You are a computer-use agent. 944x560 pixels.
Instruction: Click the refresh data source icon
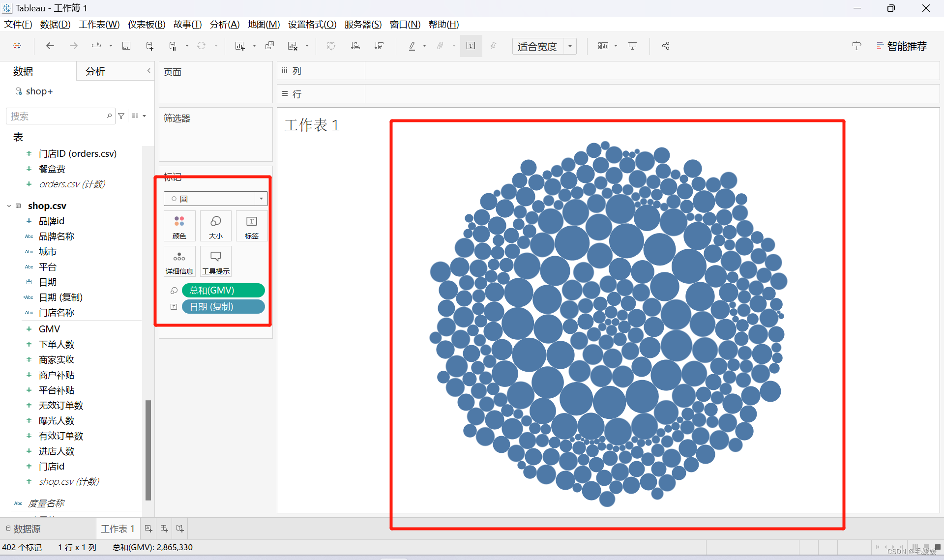pyautogui.click(x=202, y=46)
